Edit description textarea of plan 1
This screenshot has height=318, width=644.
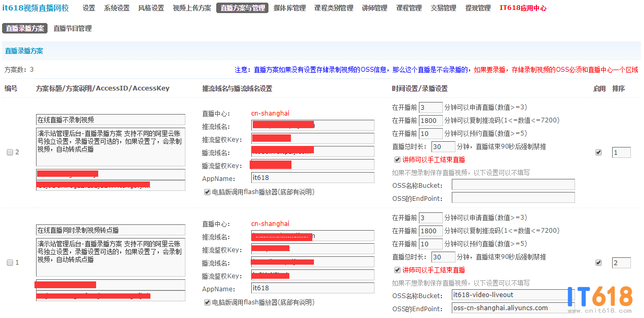point(111,257)
